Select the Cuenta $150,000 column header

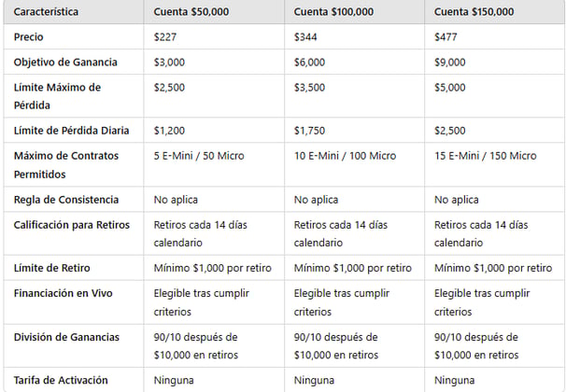(x=474, y=11)
